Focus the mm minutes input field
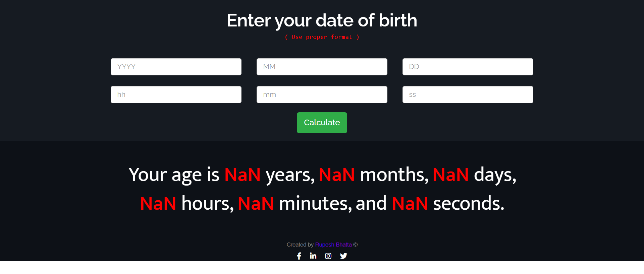Image resolution: width=644 pixels, height=274 pixels. click(322, 94)
